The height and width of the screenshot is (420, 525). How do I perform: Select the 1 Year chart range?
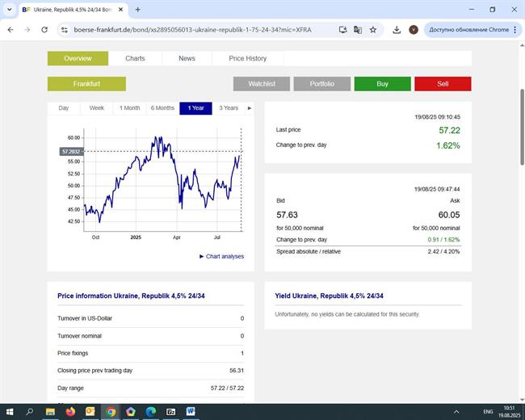click(x=195, y=108)
